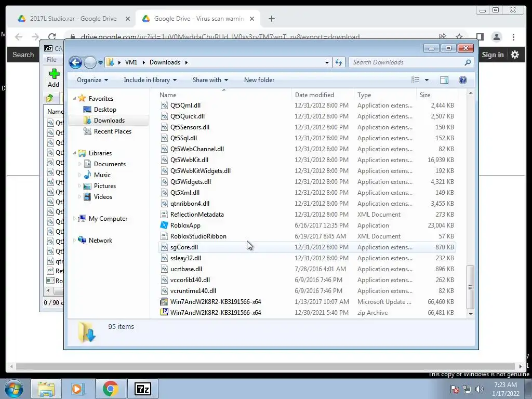Viewport: 532px width, 399px height.
Task: Click the refresh button next to address bar
Action: (x=339, y=62)
